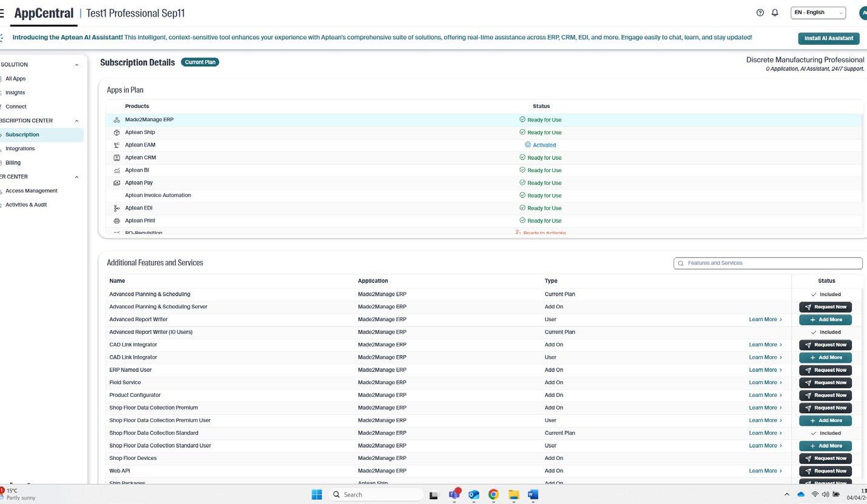
Task: Request Now for Advanced Planning & Scheduling Server
Action: (825, 307)
